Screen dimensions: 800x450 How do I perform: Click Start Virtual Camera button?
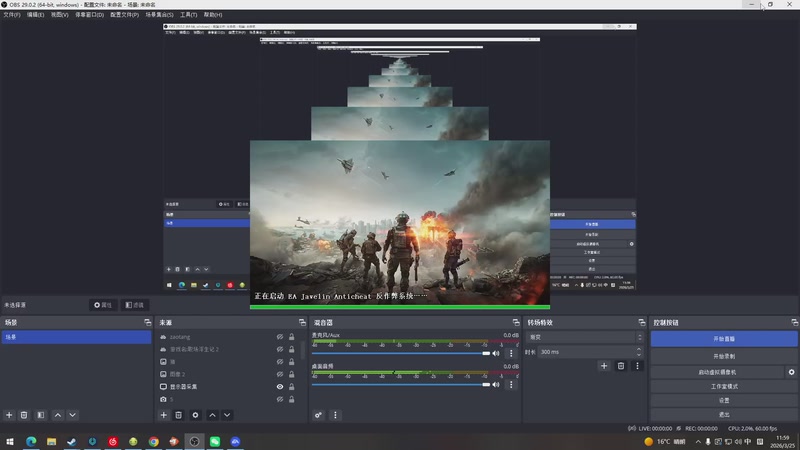click(717, 372)
